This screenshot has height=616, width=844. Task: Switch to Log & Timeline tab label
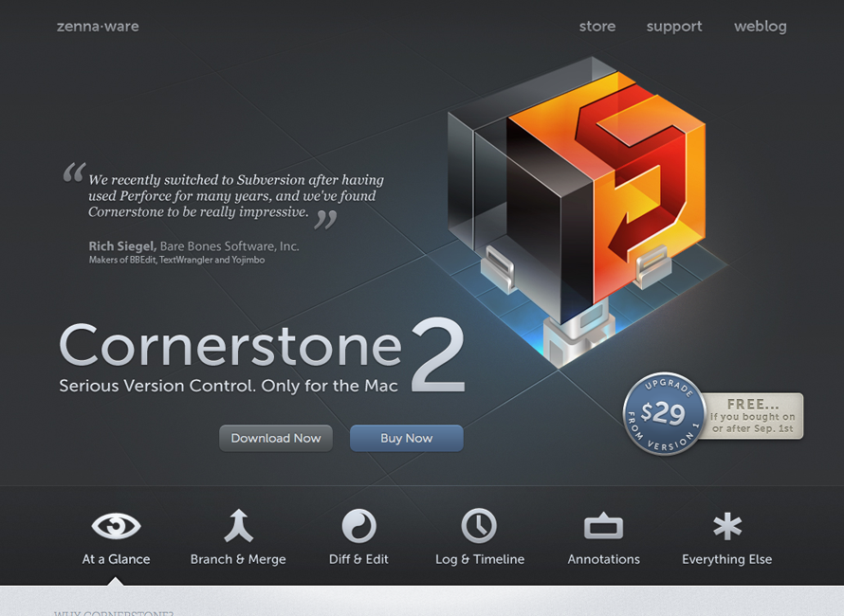click(480, 559)
